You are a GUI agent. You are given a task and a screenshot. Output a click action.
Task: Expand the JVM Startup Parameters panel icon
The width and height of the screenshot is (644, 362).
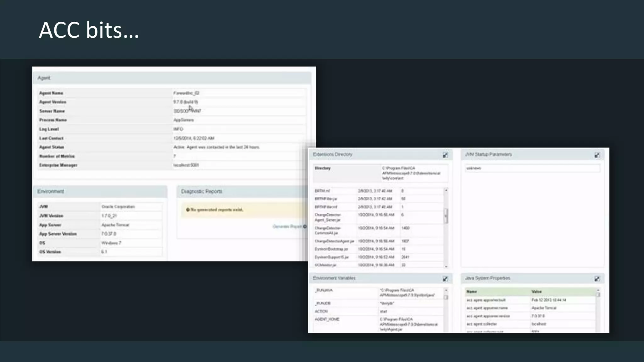pos(597,155)
